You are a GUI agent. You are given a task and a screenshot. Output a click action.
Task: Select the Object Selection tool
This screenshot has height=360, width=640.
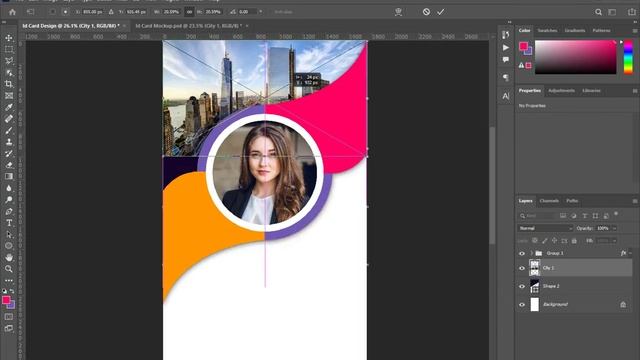pyautogui.click(x=9, y=73)
